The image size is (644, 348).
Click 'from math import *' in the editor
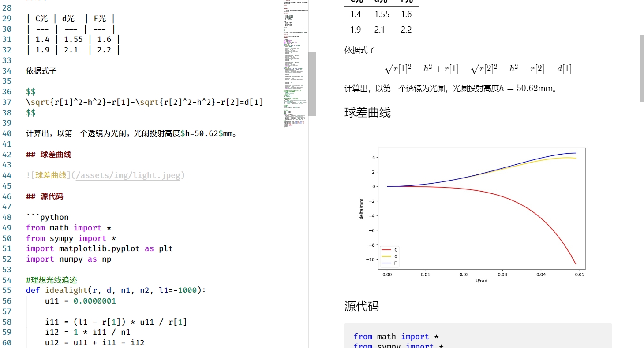68,228
